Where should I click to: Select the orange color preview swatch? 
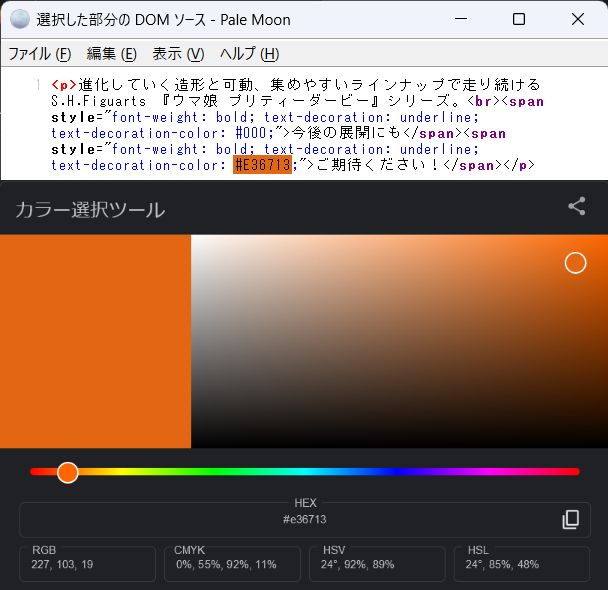[95, 341]
